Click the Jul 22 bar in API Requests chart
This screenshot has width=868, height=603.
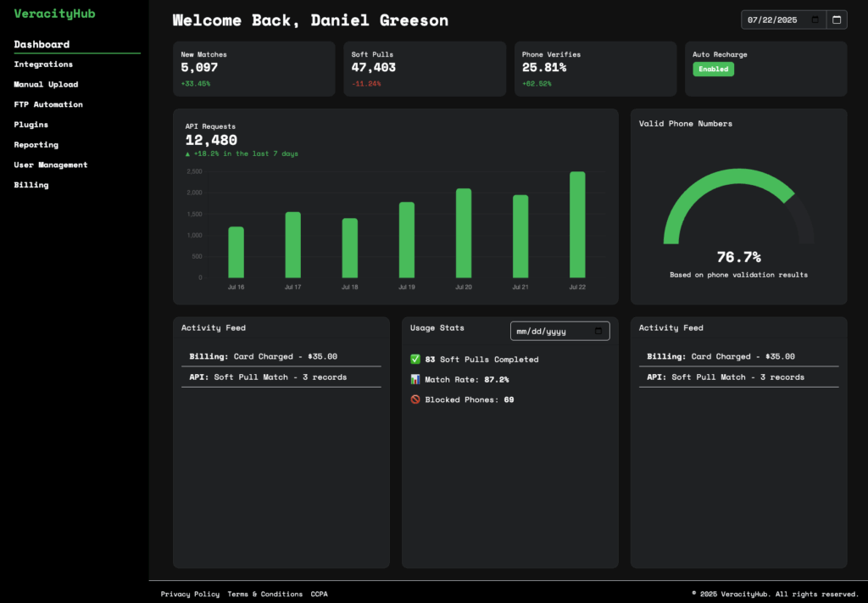[577, 225]
